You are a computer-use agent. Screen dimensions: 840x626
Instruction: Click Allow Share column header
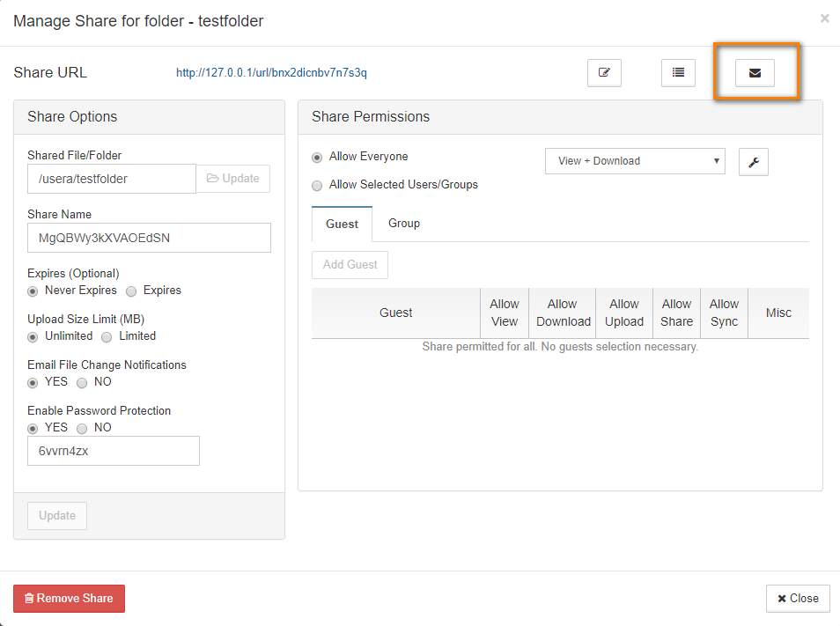point(676,313)
